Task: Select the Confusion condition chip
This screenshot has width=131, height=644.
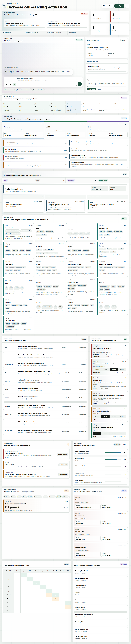Action: [x=7, y=497]
